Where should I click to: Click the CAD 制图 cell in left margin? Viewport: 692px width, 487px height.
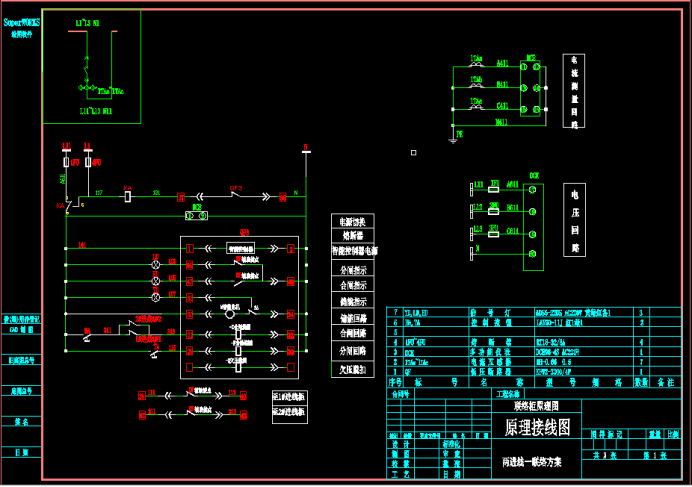[21, 329]
